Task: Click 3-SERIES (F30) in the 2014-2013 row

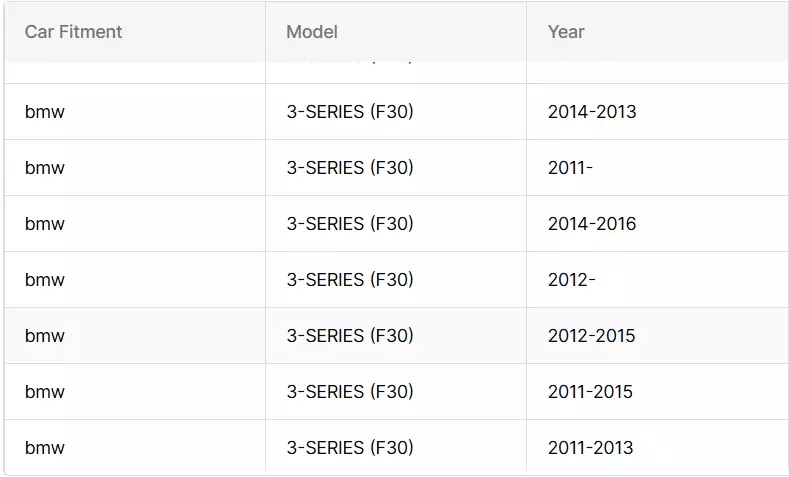Action: [350, 112]
